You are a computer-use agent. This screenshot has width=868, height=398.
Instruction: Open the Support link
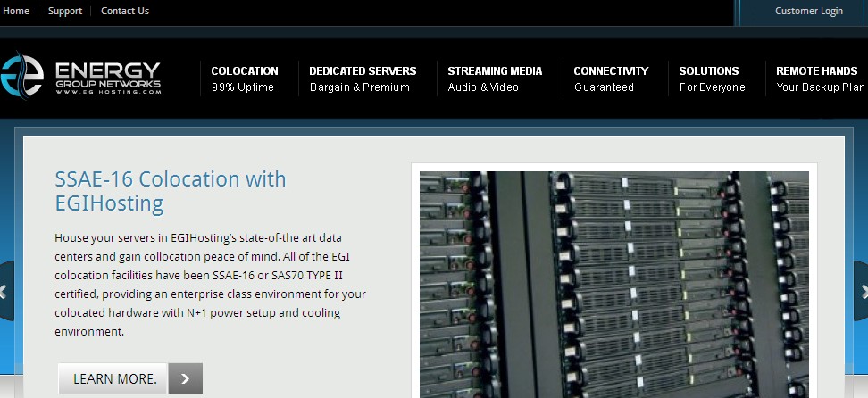(65, 11)
